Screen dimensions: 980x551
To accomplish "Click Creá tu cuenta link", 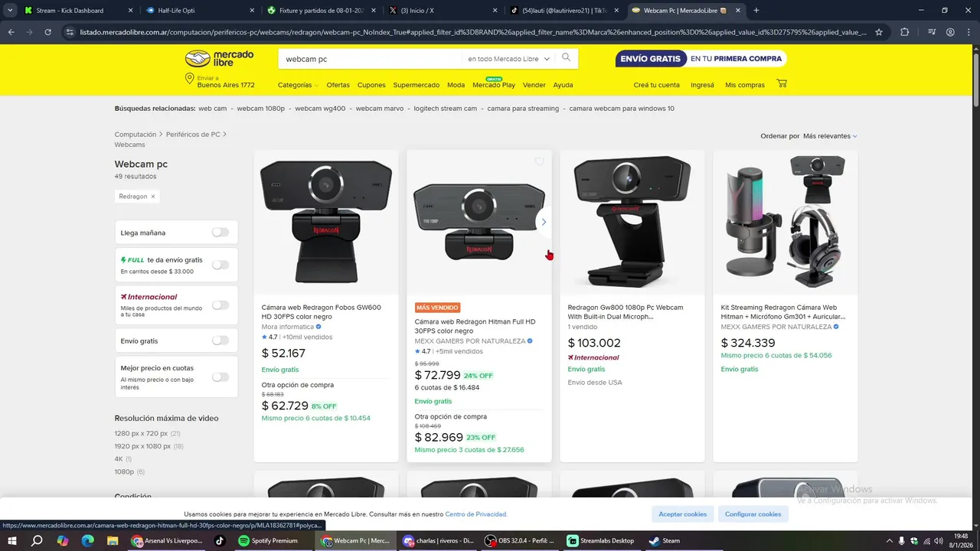I will click(x=656, y=85).
